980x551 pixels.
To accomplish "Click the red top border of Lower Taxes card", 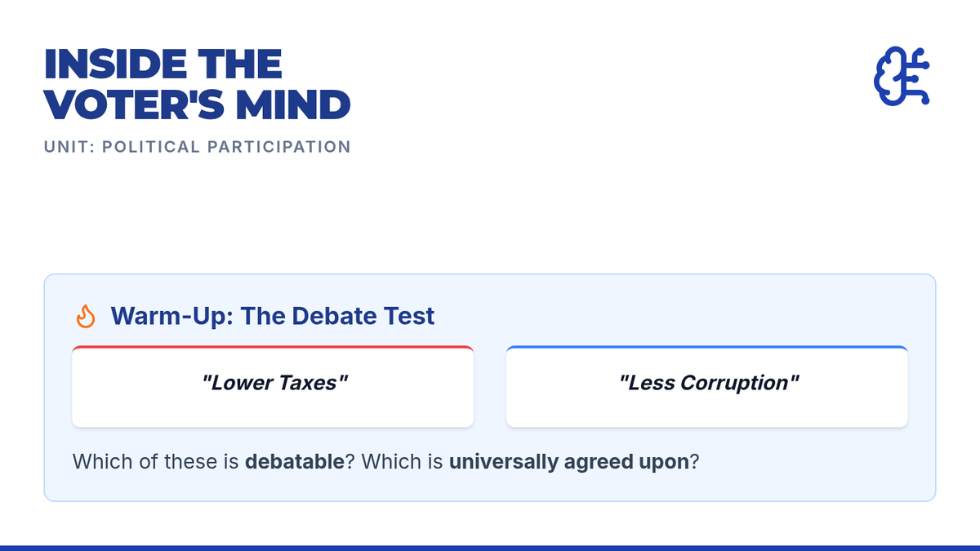I will click(x=273, y=347).
